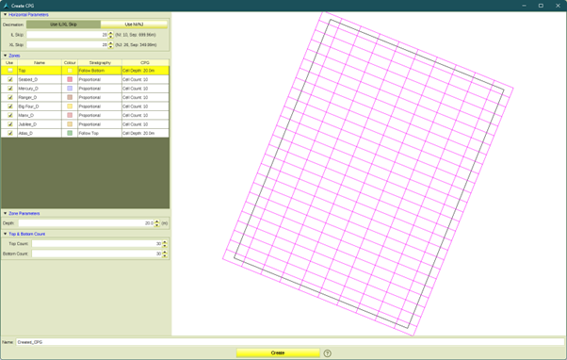Open the help icon beside Create
Screen dimensions: 567x360
327,353
